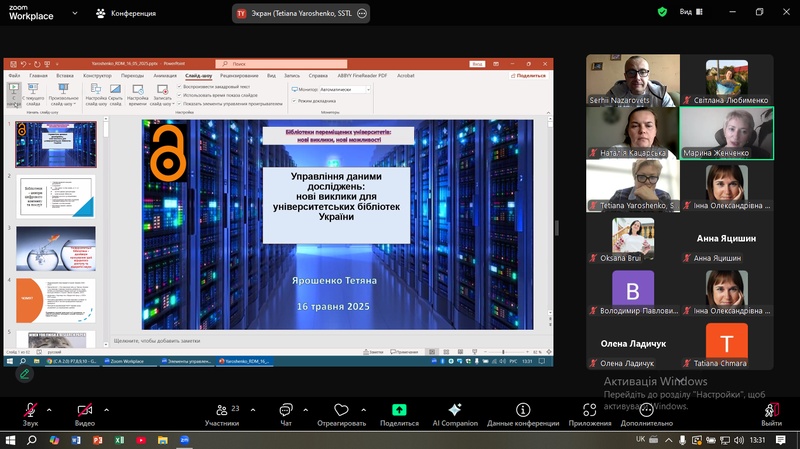
Task: Open Copilot from the taskbar
Action: click(54, 440)
